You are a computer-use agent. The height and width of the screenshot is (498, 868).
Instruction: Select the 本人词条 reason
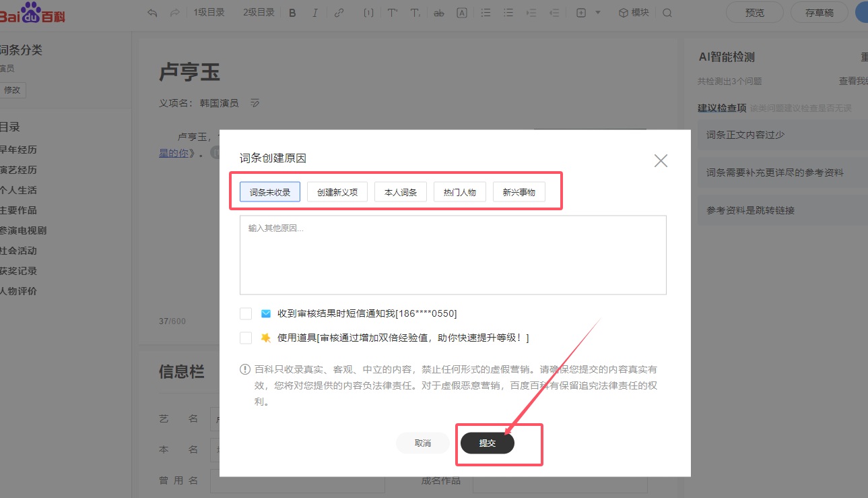(x=401, y=192)
